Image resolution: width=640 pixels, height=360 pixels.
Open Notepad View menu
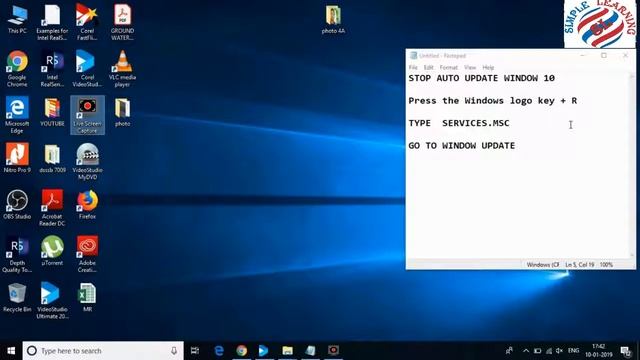pyautogui.click(x=470, y=67)
